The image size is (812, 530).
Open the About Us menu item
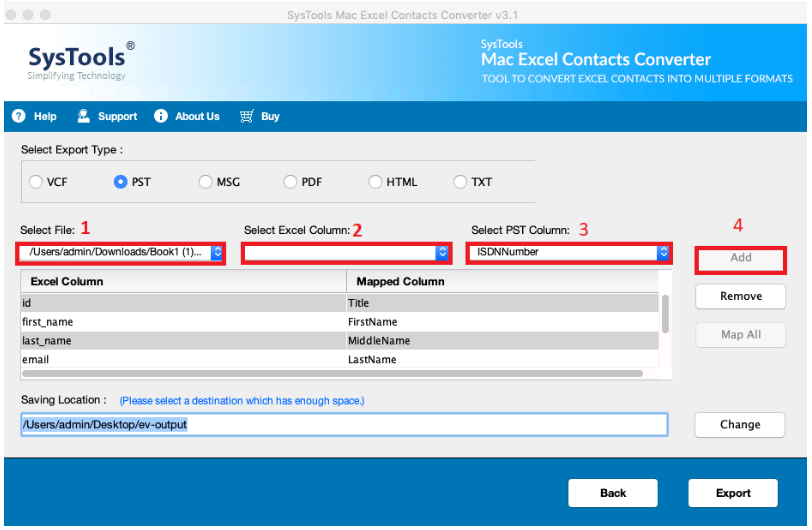197,117
